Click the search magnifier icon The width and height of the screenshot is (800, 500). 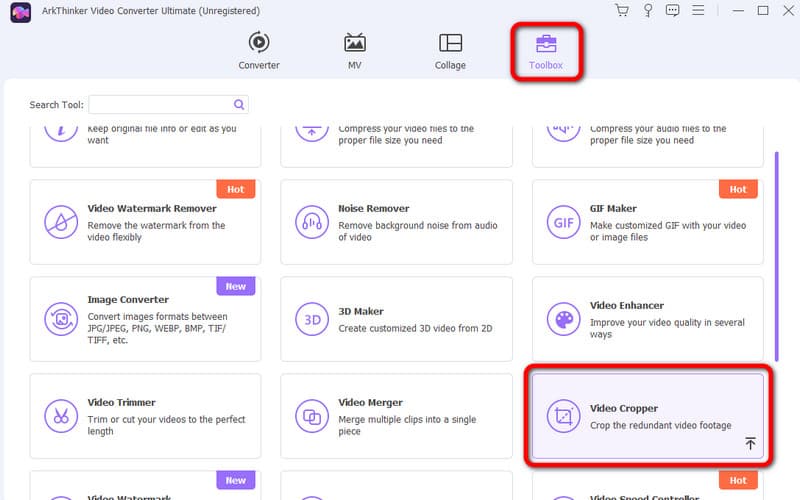coord(239,105)
